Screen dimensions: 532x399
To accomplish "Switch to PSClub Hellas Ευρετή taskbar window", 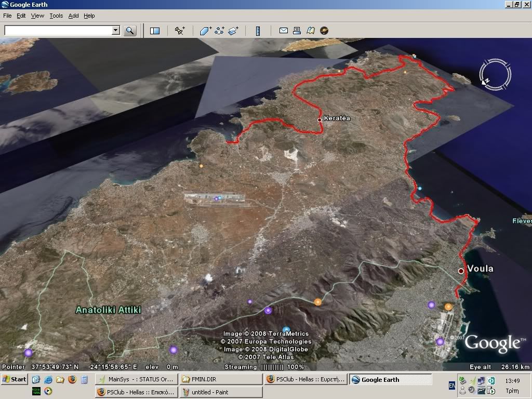I will pyautogui.click(x=305, y=379).
